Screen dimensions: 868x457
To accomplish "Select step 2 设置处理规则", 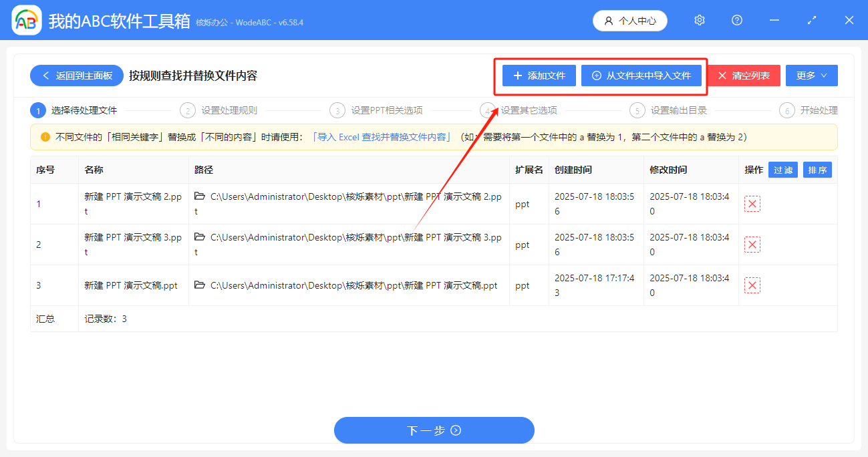I will (x=221, y=110).
